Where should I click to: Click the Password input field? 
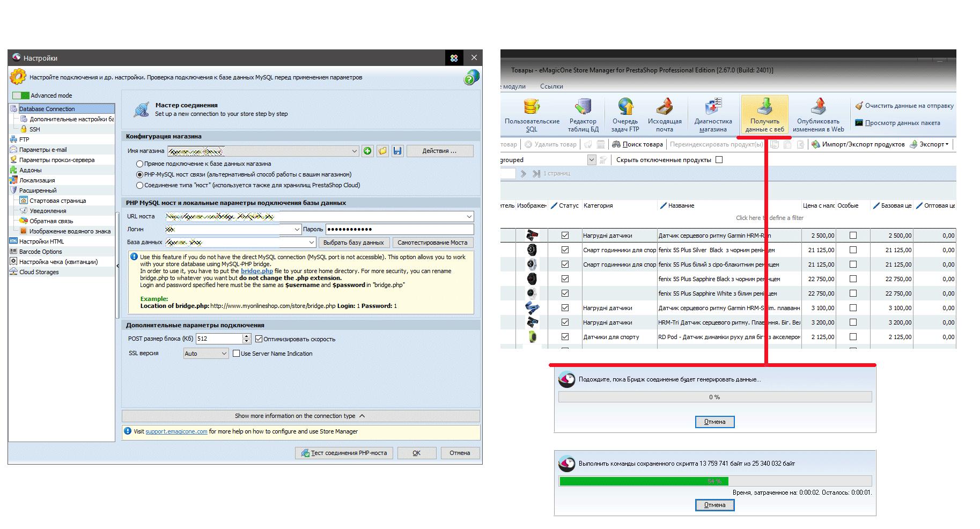point(400,229)
